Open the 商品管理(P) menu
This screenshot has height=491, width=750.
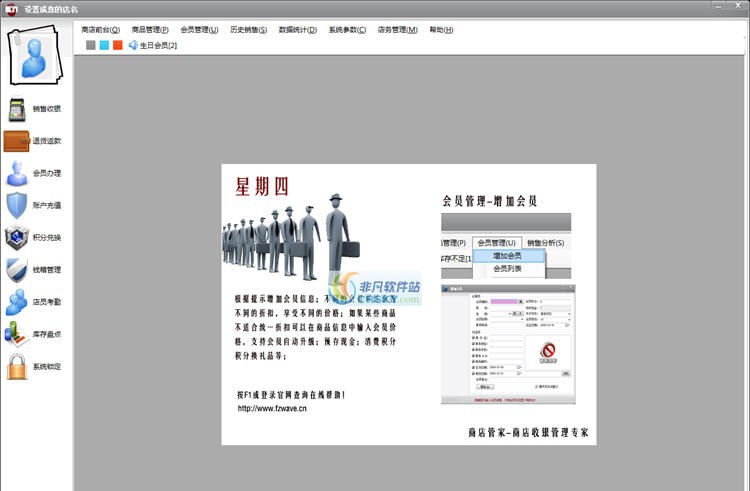click(x=150, y=30)
